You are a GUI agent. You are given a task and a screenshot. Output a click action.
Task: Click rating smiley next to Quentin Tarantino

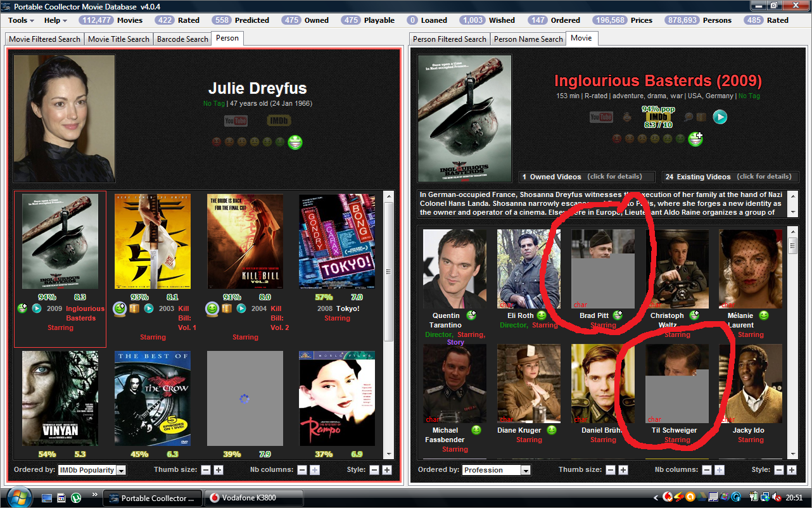472,315
